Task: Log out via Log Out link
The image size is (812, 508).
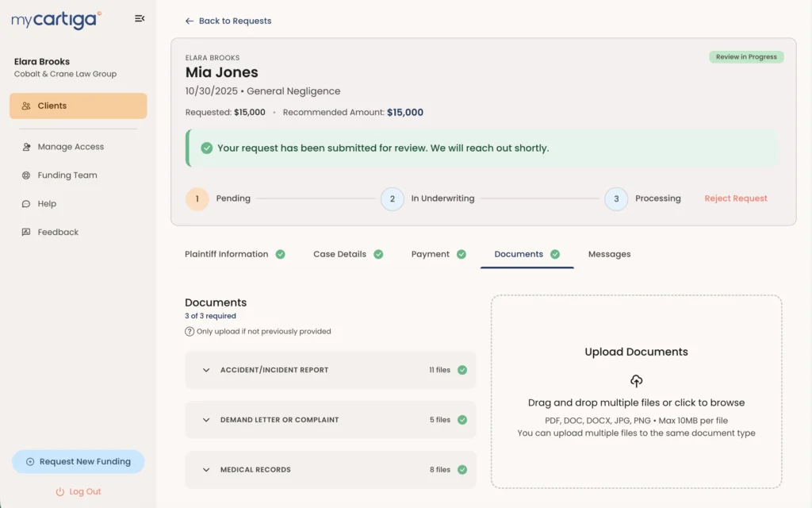Action: [79, 491]
